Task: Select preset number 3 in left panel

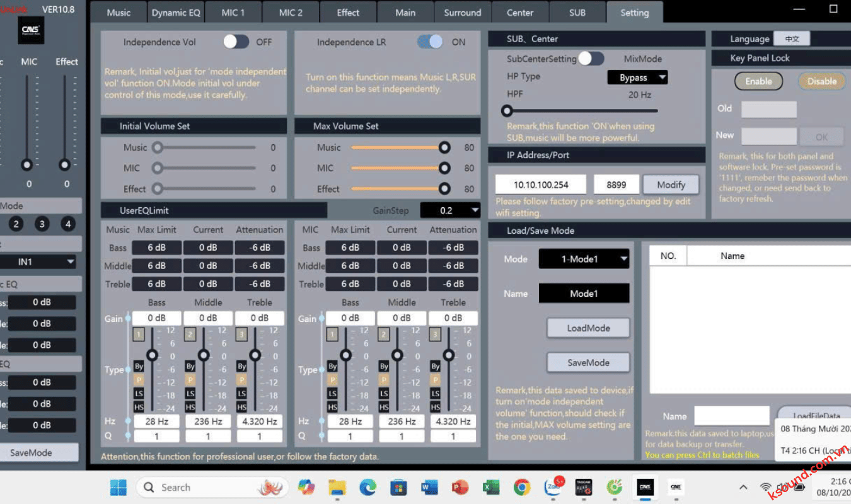Action: click(x=42, y=224)
